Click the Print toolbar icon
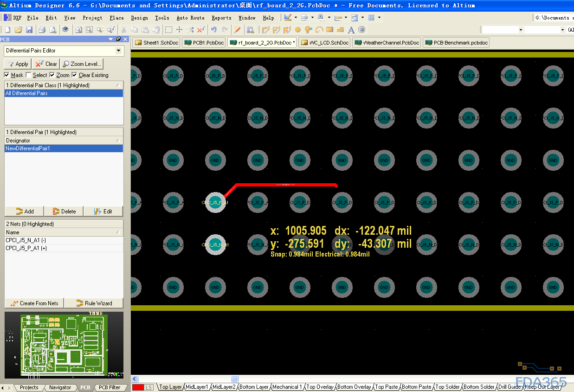This screenshot has height=392, width=574. tap(42, 30)
